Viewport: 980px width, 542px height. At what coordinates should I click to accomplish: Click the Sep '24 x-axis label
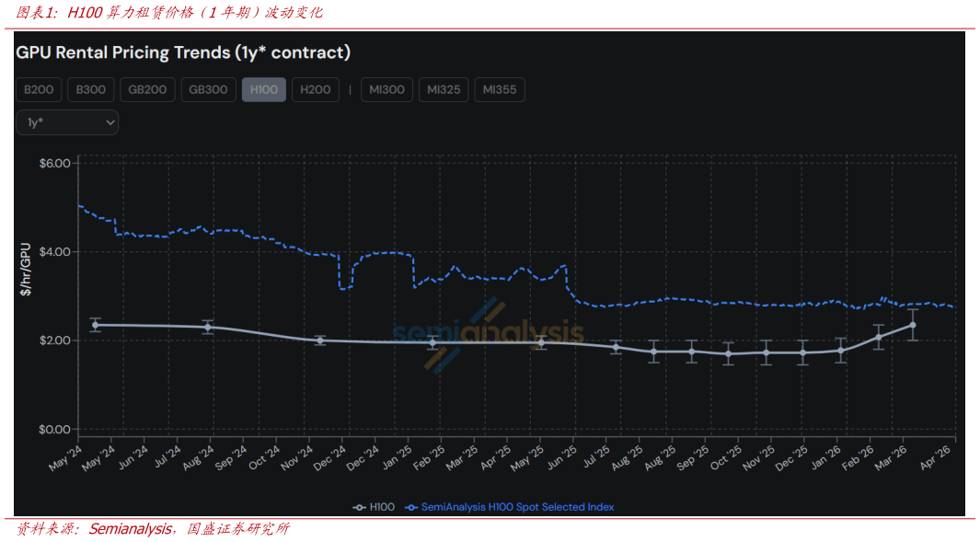pos(230,457)
